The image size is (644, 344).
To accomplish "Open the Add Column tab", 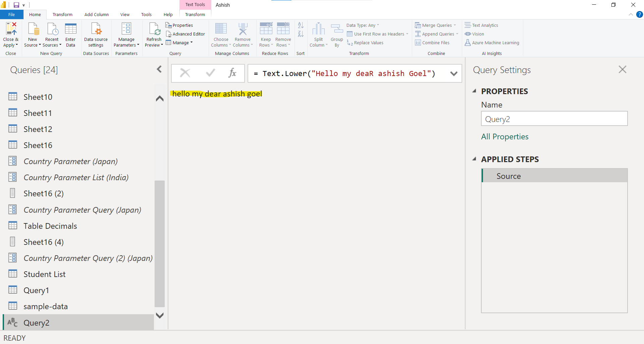I will [x=96, y=14].
